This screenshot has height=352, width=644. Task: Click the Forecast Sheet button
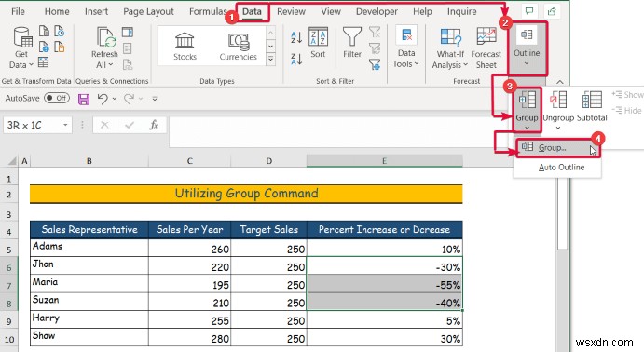[486, 48]
